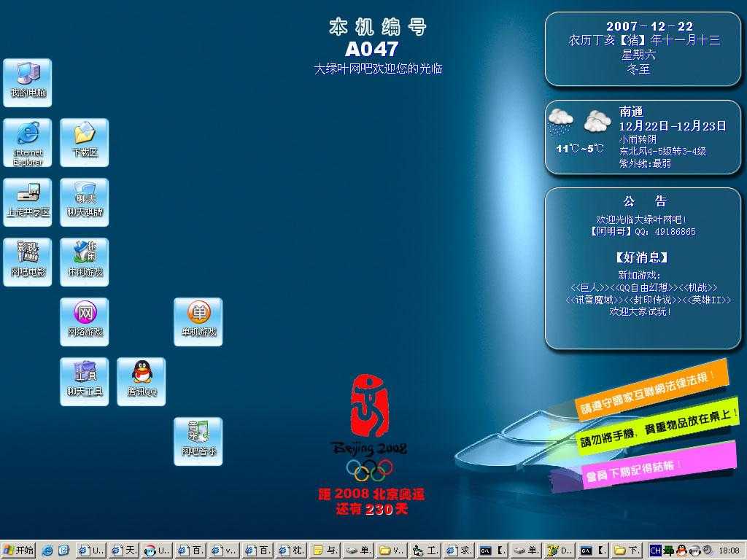Click the QQ penguin tray icon
The width and height of the screenshot is (747, 560).
682,551
